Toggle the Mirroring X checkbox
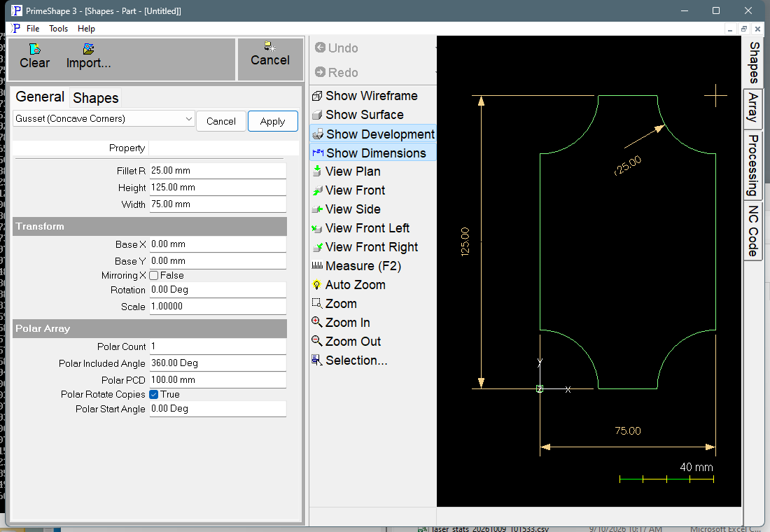770x532 pixels. click(x=154, y=276)
